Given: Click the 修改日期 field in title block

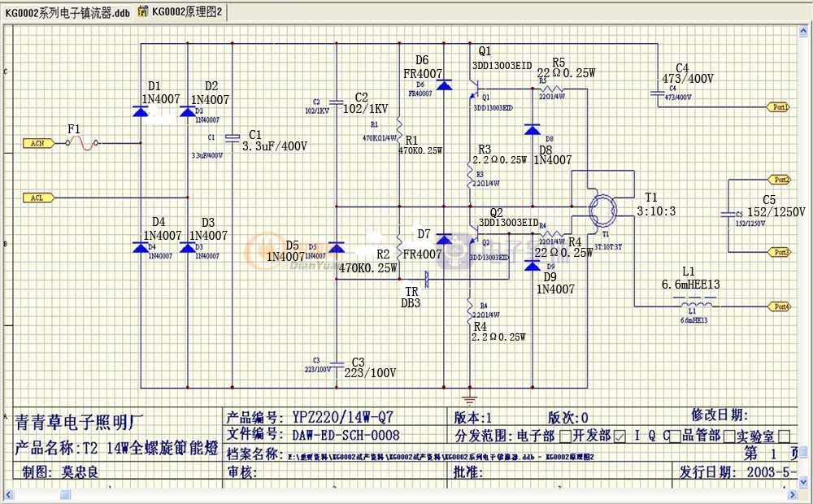Looking at the screenshot, I should coord(720,415).
